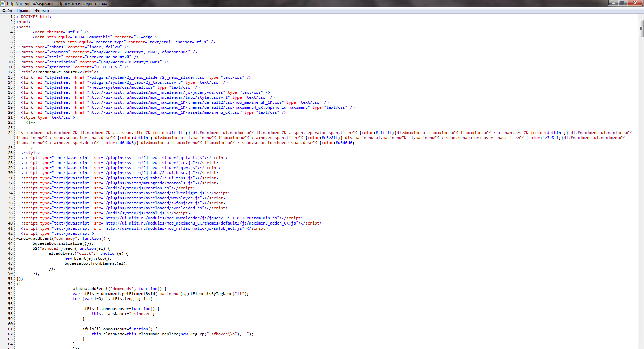Click the this.className+=" sfhover"; line
Image resolution: width=644 pixels, height=349 pixels.
(x=123, y=314)
